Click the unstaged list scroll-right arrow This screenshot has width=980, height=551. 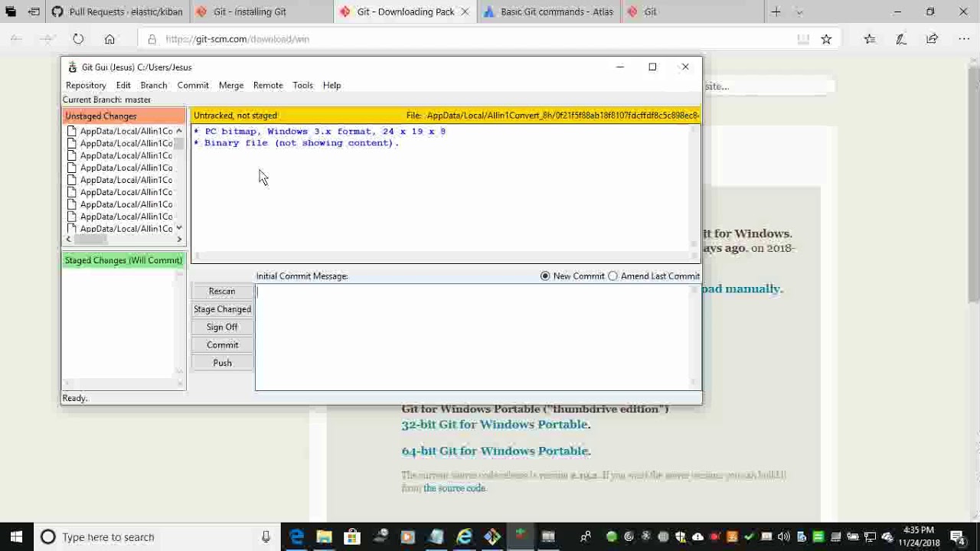pyautogui.click(x=179, y=240)
